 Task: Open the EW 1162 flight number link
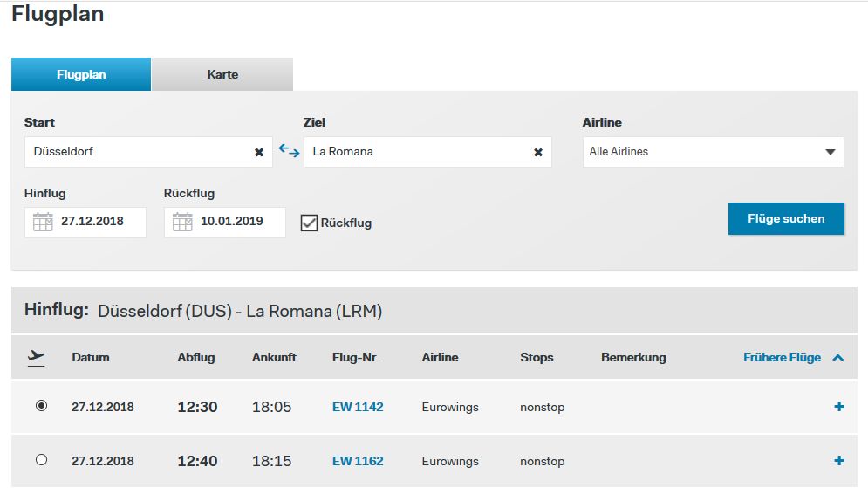point(358,461)
